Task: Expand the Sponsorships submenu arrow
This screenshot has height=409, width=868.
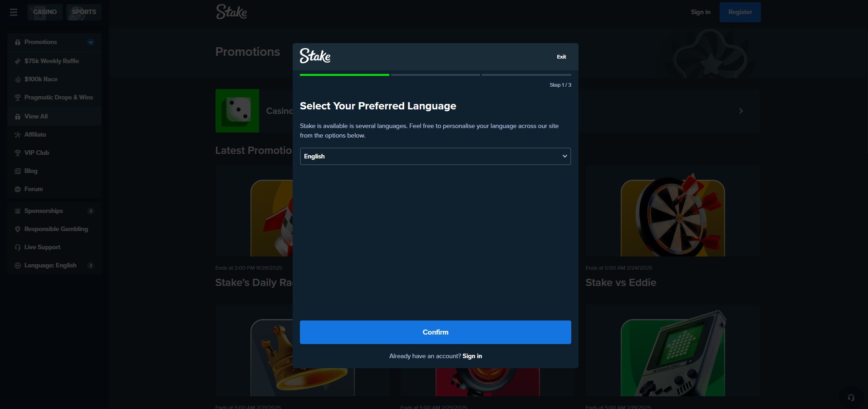Action: (x=91, y=211)
